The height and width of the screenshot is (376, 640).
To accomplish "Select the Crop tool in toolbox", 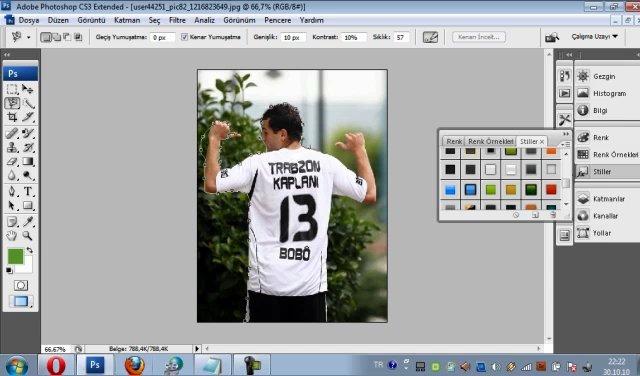I will point(12,118).
